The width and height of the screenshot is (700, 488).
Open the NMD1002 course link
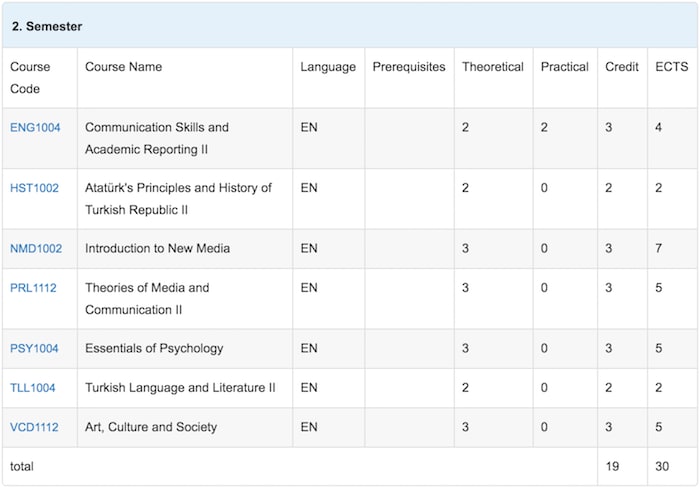coord(36,249)
